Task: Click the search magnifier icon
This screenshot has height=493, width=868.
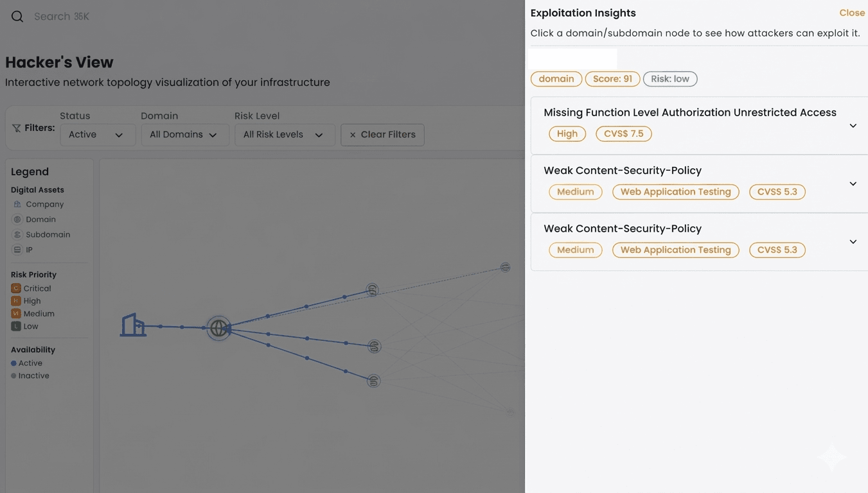Action: pos(17,17)
